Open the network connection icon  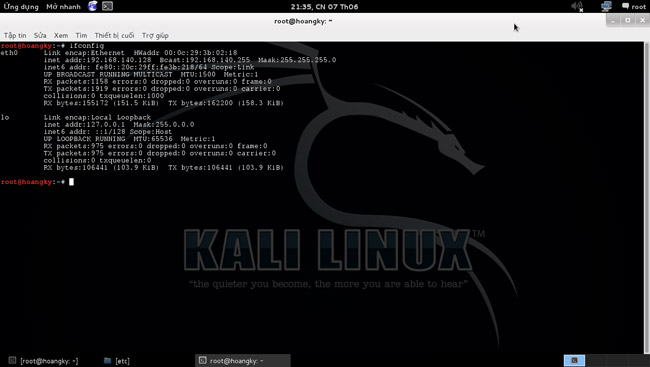(x=606, y=7)
